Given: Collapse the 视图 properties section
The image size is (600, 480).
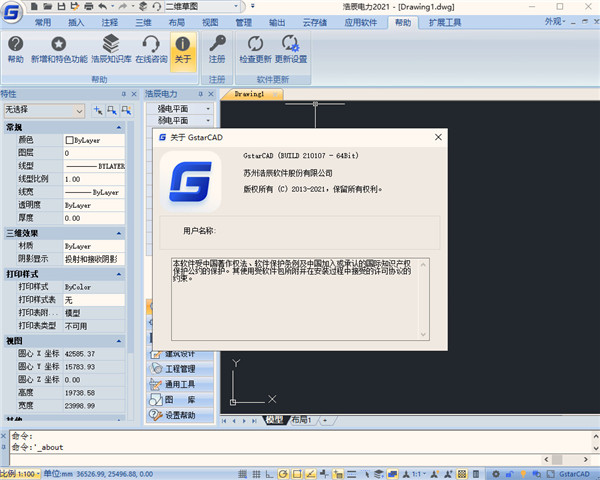Looking at the screenshot, I should pos(119,341).
